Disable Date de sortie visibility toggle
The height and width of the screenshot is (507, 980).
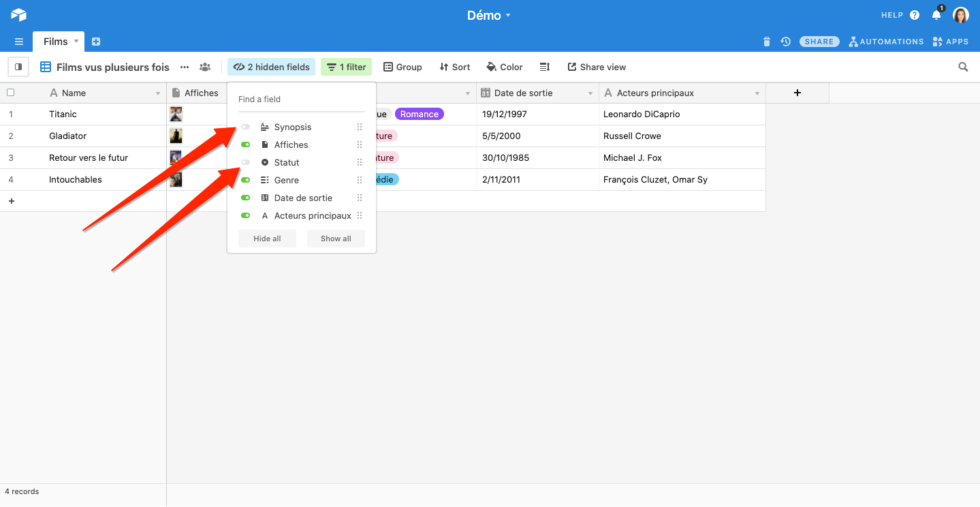(245, 198)
